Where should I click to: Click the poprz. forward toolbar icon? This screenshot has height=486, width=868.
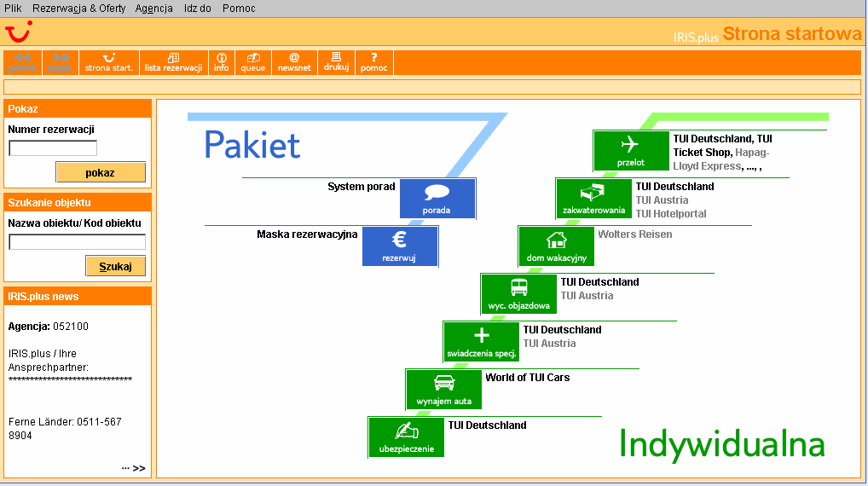click(x=61, y=62)
